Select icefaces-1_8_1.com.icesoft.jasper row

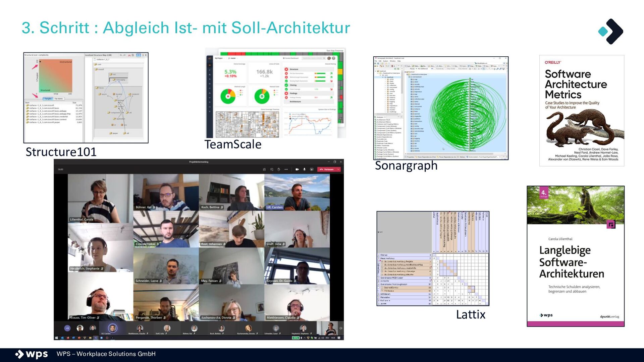coord(54,122)
